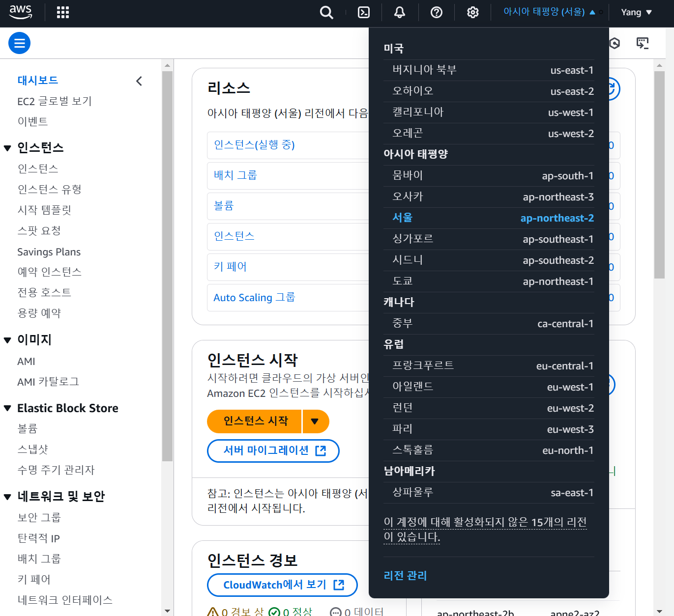This screenshot has width=674, height=616.
Task: Open the settings gear icon
Action: 473,12
